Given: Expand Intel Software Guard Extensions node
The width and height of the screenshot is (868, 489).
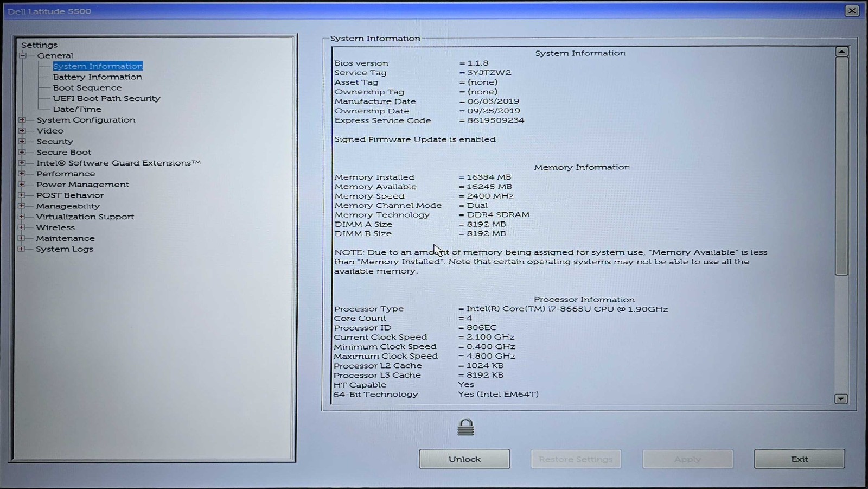Looking at the screenshot, I should click(22, 163).
